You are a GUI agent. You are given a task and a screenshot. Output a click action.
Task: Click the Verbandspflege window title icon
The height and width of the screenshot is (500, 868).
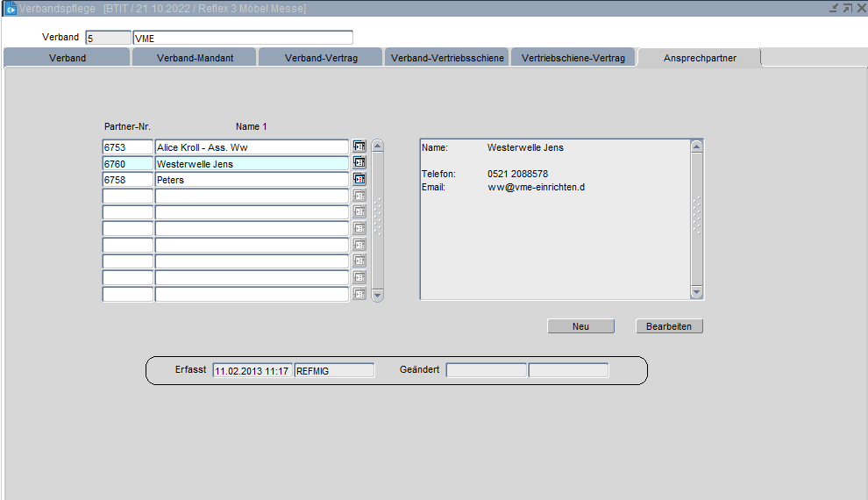[x=11, y=8]
